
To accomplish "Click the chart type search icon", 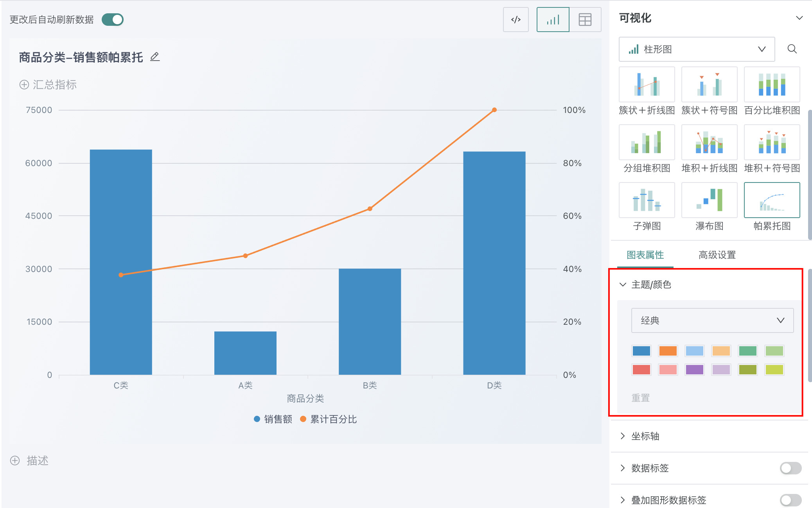I will click(792, 49).
